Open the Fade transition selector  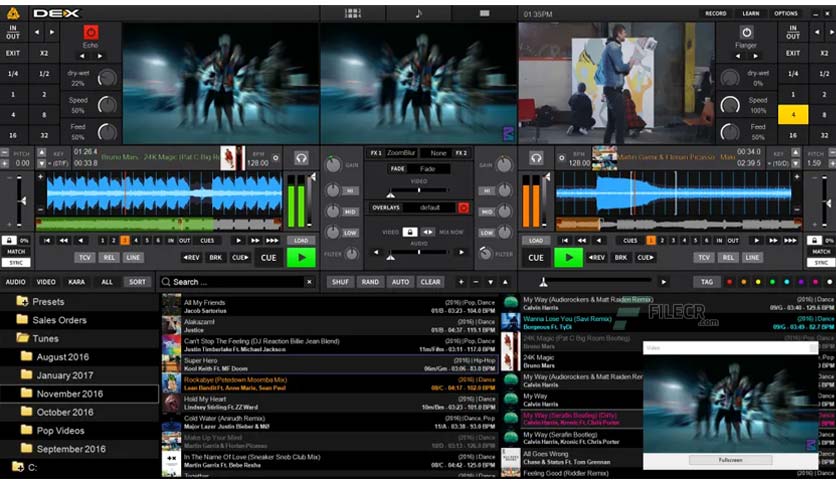(x=428, y=169)
